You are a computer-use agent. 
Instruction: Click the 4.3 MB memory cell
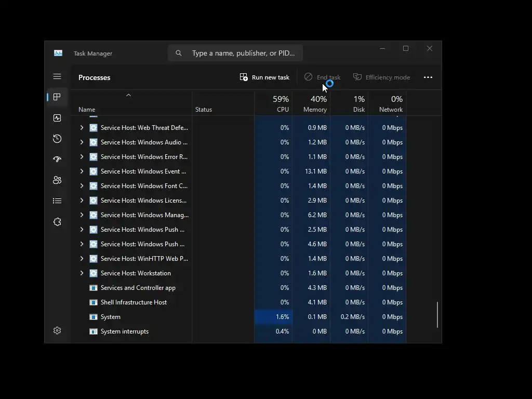click(311, 288)
